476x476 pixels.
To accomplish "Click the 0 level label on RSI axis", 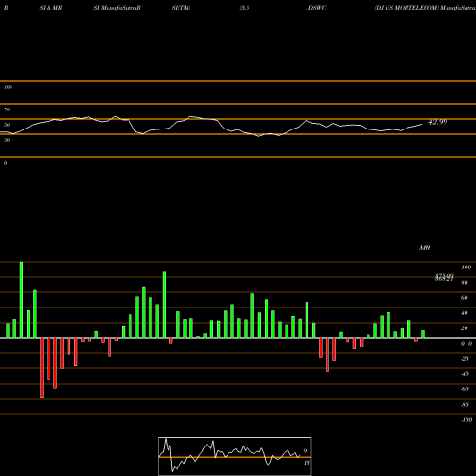I will pos(6,163).
